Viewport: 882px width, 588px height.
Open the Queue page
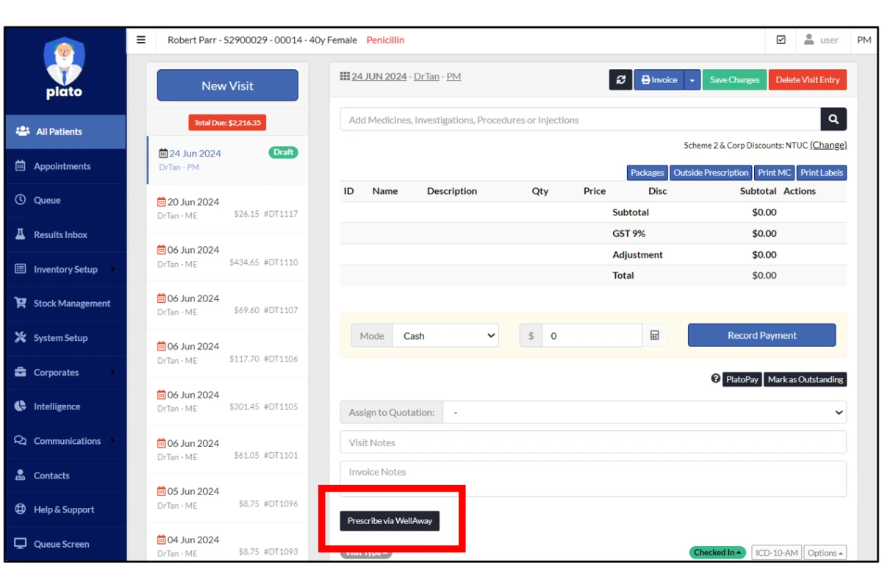click(65, 200)
